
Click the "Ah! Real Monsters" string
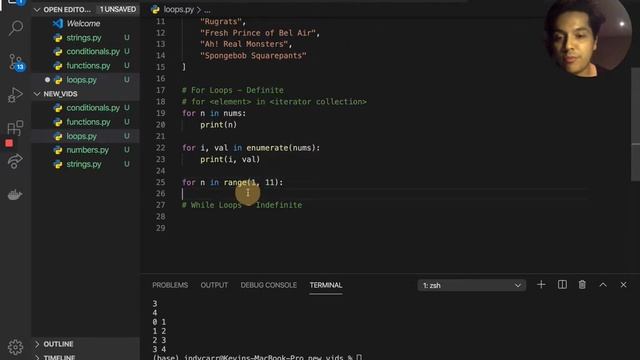pos(244,44)
